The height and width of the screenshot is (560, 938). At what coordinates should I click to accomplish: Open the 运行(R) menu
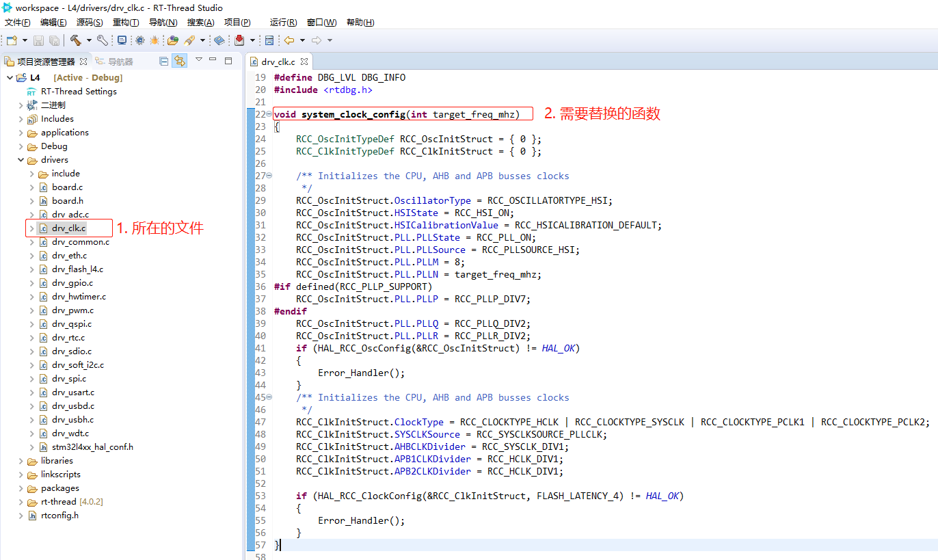pyautogui.click(x=283, y=23)
